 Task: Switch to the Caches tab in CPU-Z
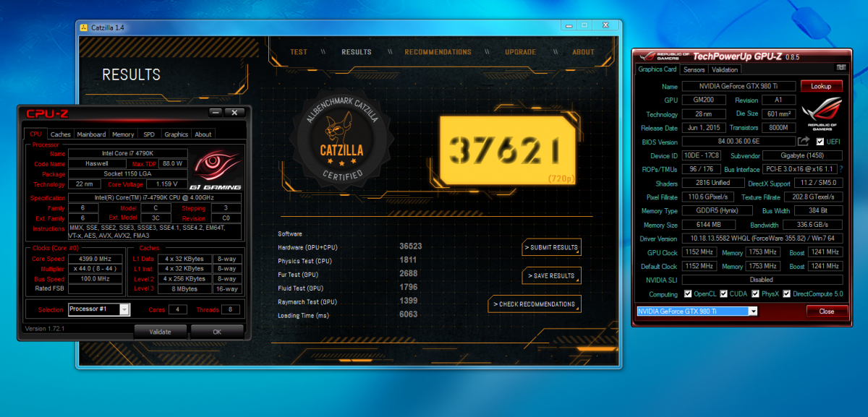[61, 134]
